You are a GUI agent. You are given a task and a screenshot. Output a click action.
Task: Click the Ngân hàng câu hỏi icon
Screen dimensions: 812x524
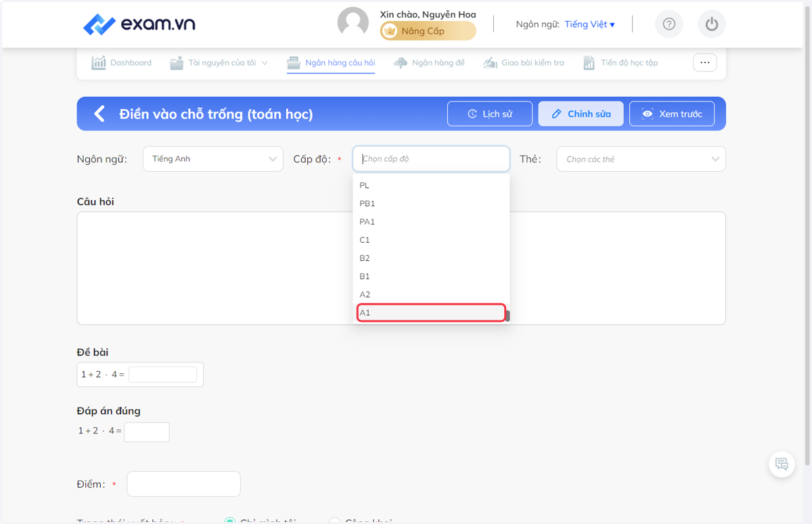(x=294, y=63)
